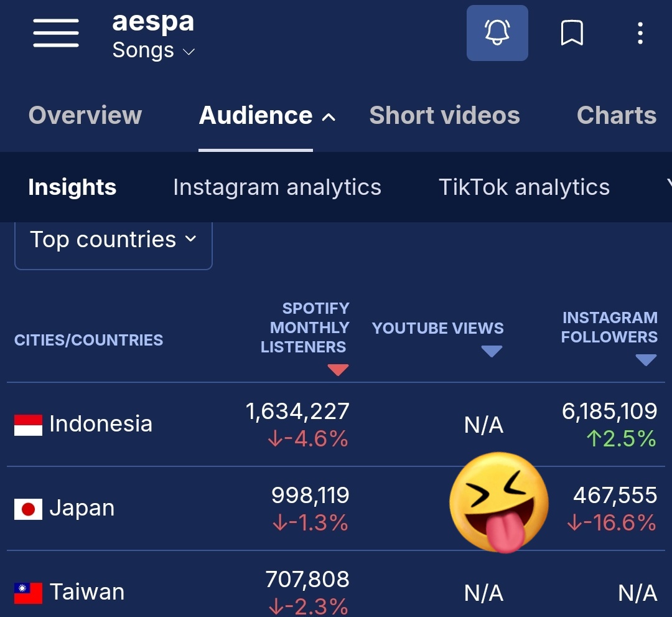Tap the notification bell icon
Image resolution: width=672 pixels, height=617 pixels.
(x=497, y=33)
